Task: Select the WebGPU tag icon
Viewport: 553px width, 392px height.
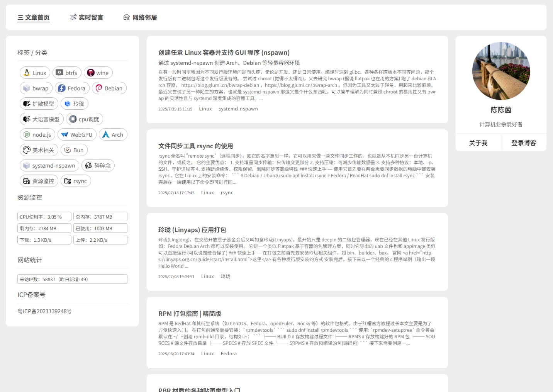Action: coord(64,134)
